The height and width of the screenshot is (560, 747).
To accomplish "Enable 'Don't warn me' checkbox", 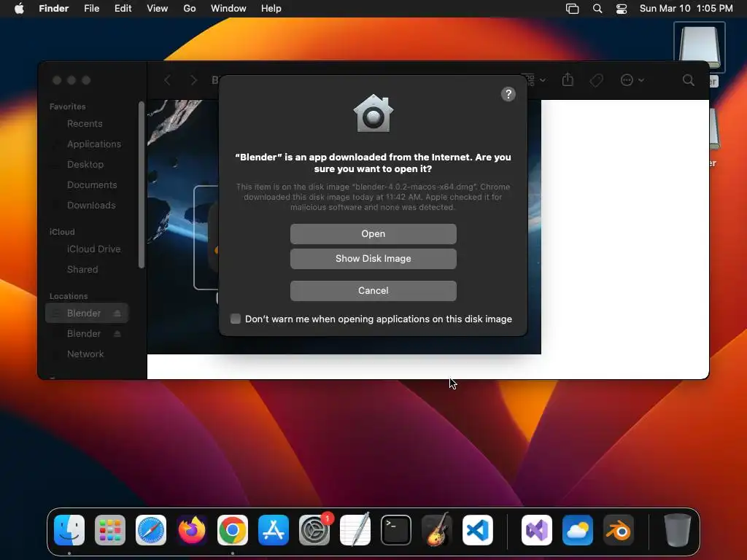I will (236, 319).
